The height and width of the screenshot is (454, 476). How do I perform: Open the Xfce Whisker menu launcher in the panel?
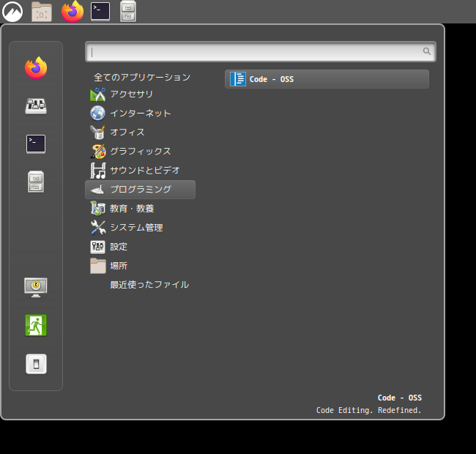[x=12, y=12]
